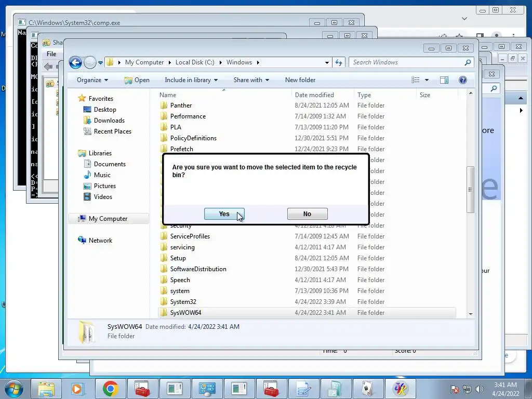Select Documents library
This screenshot has height=399, width=532.
pyautogui.click(x=110, y=164)
